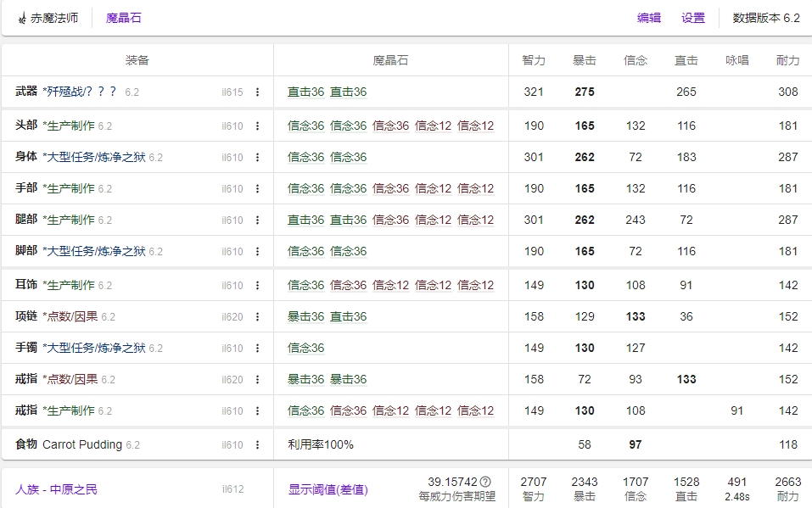Click the first 直击36 materia on weapon row

click(305, 92)
